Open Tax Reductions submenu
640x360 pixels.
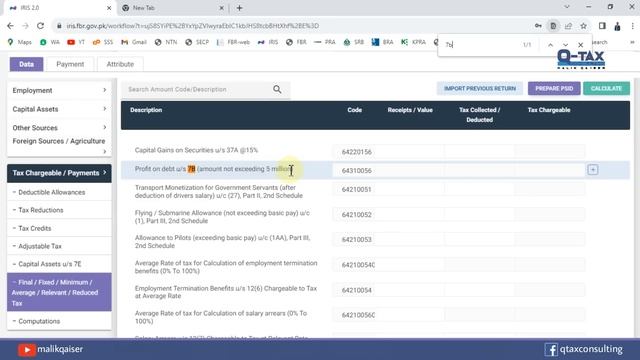click(59, 210)
